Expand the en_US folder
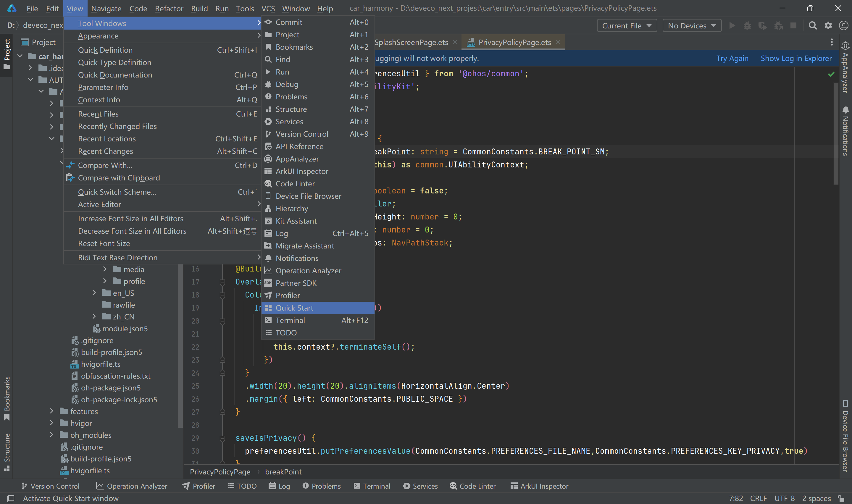This screenshot has height=504, width=852. pos(94,293)
